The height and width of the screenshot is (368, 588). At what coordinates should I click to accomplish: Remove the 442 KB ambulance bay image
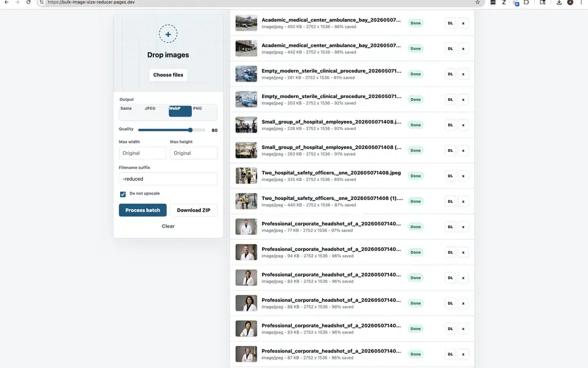click(x=463, y=49)
